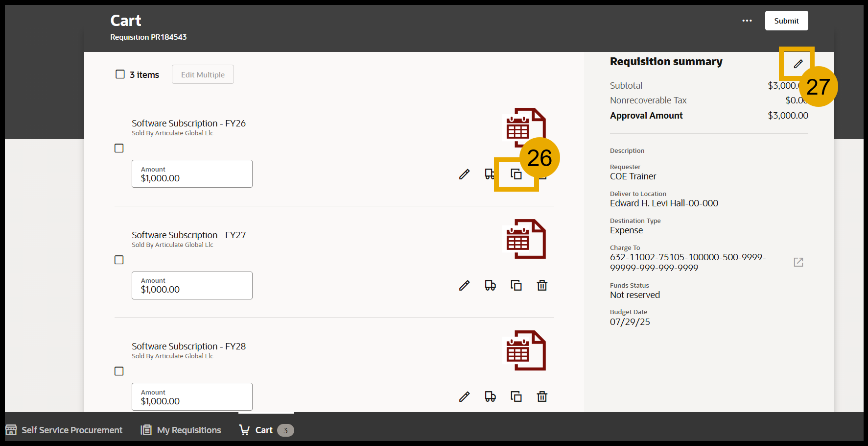
Task: Edit the Software Subscription - FY27 line
Action: click(x=464, y=285)
